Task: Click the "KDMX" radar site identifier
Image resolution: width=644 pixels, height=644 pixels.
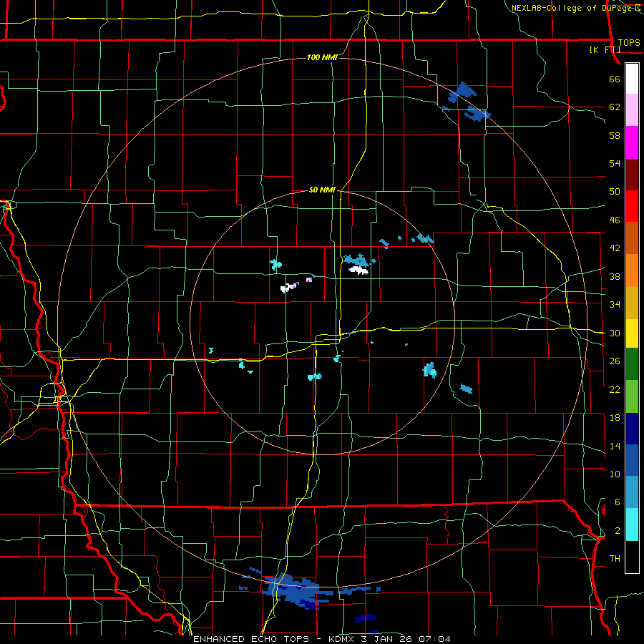Action: (342, 639)
